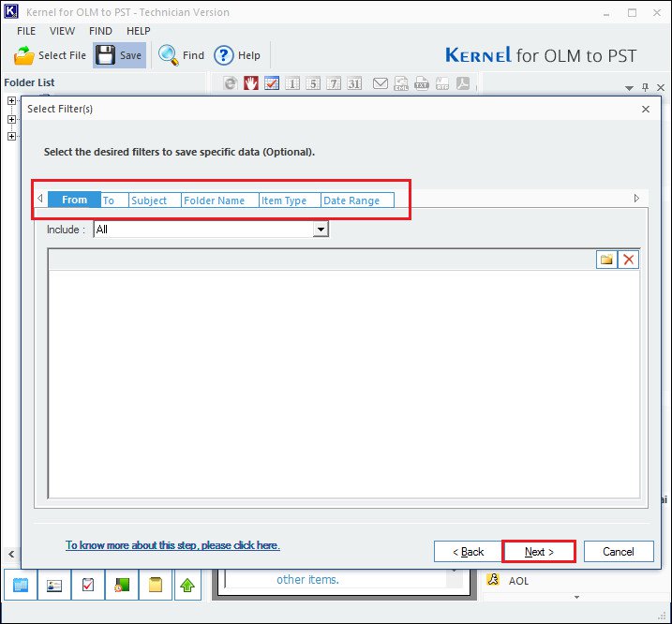
Task: Open the 'To know more about this step' link
Action: 172,545
